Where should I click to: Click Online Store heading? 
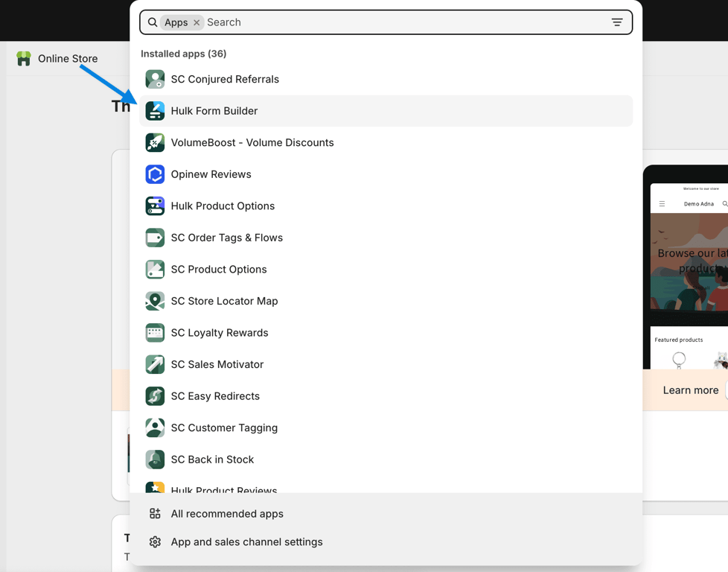click(x=68, y=59)
